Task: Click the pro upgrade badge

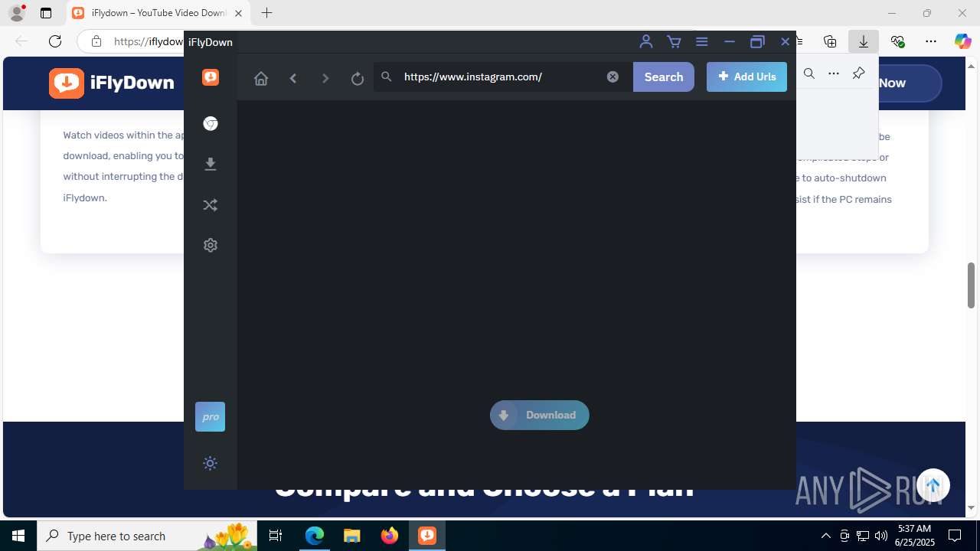Action: coord(211,417)
